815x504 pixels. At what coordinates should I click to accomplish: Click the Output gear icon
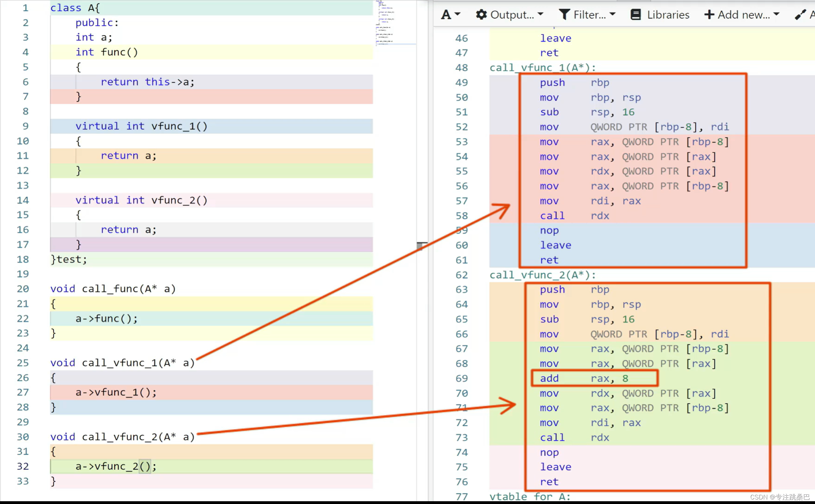coord(481,15)
